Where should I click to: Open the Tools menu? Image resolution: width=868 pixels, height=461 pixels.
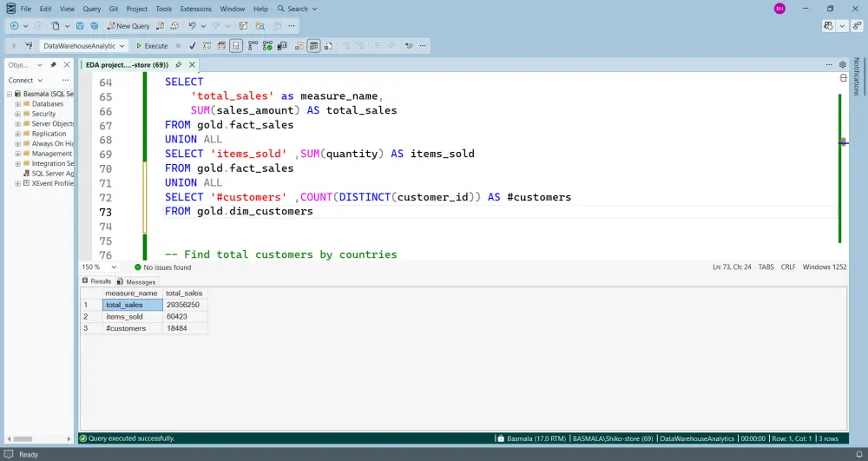click(164, 9)
